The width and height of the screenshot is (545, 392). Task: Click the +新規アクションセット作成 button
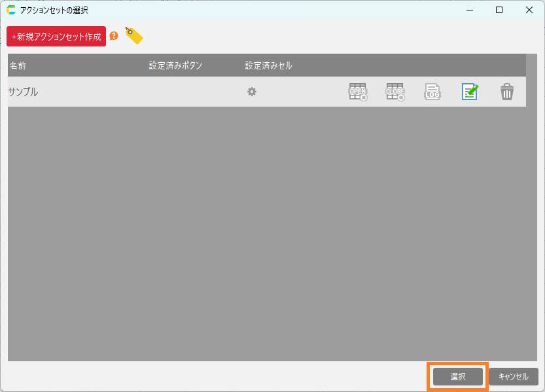pos(56,37)
